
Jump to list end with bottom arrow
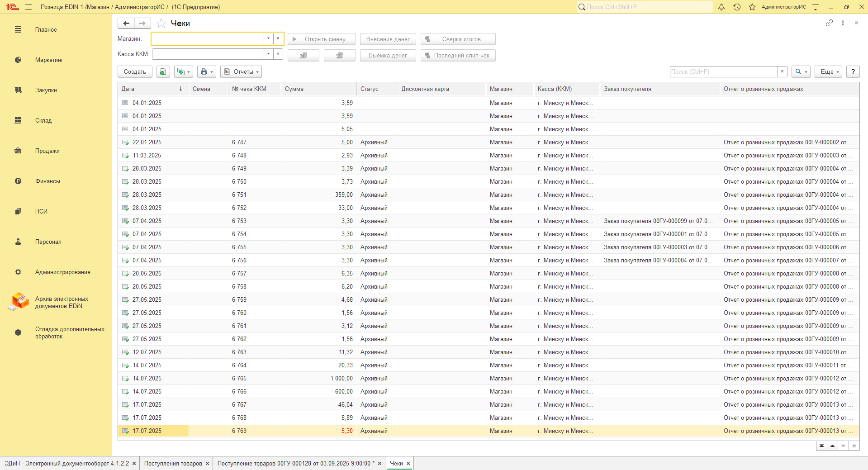coord(854,446)
